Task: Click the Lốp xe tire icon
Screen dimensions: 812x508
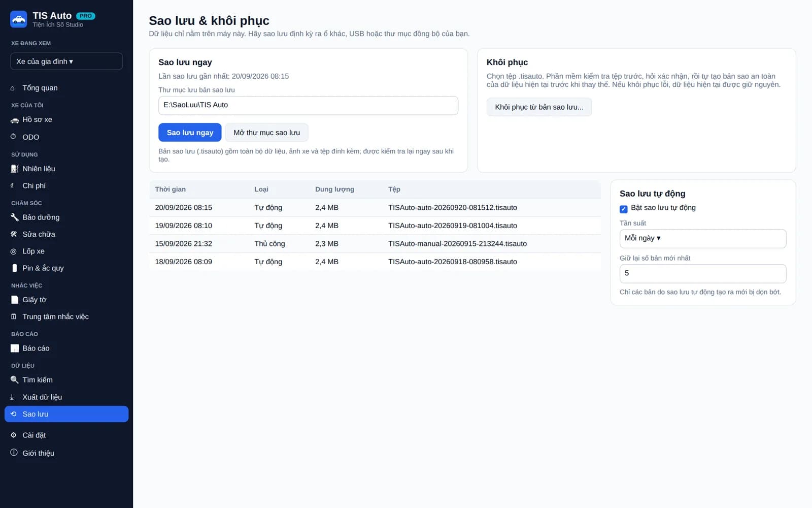Action: click(13, 251)
